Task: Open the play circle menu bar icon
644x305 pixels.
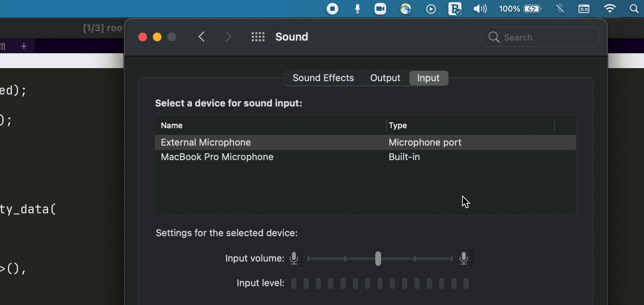Action: [x=431, y=9]
